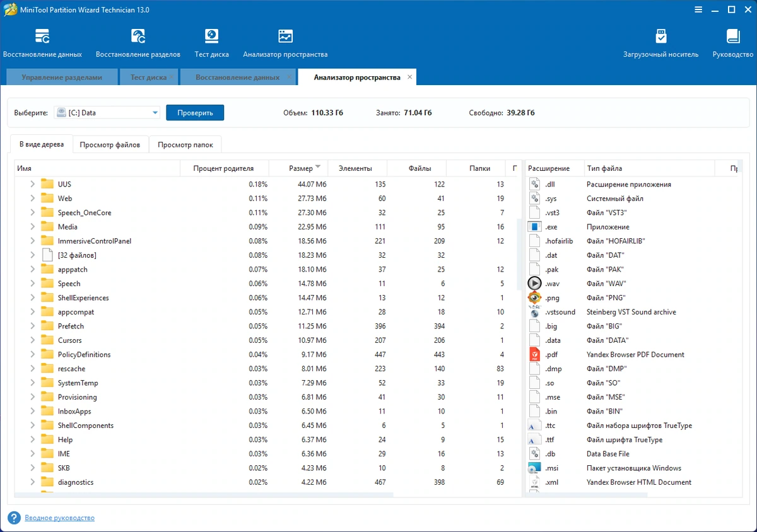Click the extensions panel horizontal scrollbar

(586, 495)
